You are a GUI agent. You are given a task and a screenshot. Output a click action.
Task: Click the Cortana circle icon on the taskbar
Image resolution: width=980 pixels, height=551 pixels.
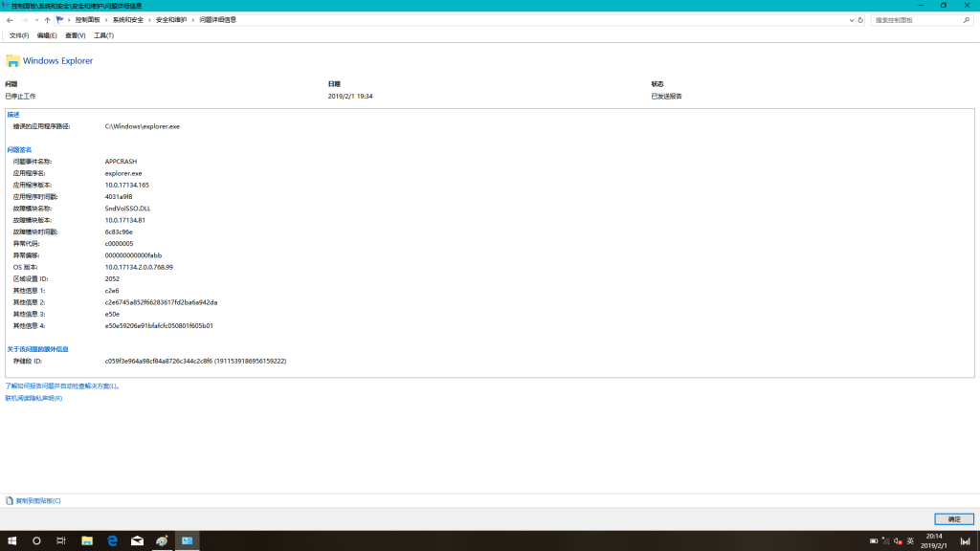(37, 540)
